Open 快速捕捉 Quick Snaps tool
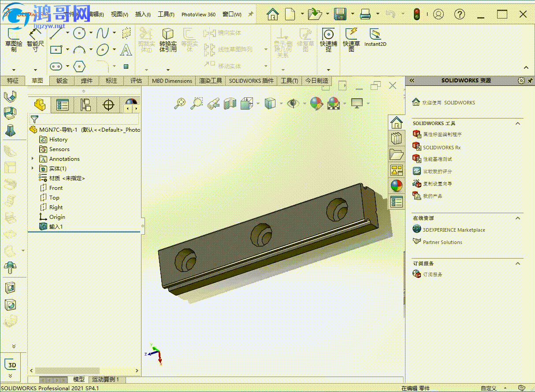The width and height of the screenshot is (535, 392). (328, 40)
